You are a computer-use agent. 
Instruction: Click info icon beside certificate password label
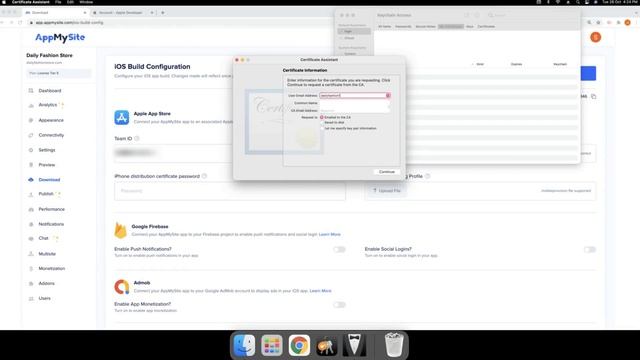pos(204,176)
